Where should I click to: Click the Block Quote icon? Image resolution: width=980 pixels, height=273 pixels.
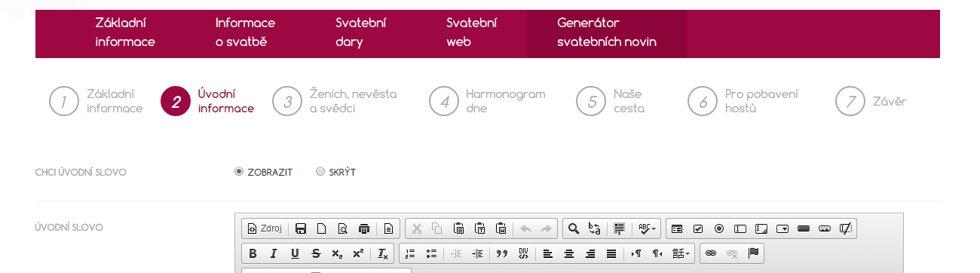coord(502,253)
